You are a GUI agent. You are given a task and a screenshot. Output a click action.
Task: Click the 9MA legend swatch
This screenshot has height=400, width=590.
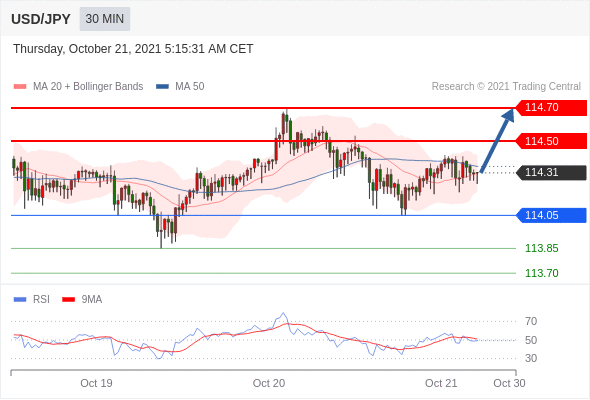tap(68, 300)
